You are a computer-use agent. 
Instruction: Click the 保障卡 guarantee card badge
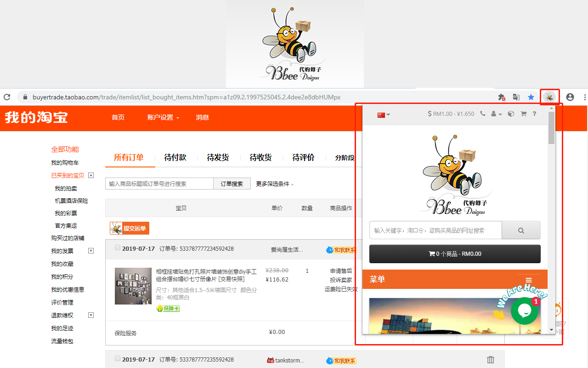[x=168, y=308]
